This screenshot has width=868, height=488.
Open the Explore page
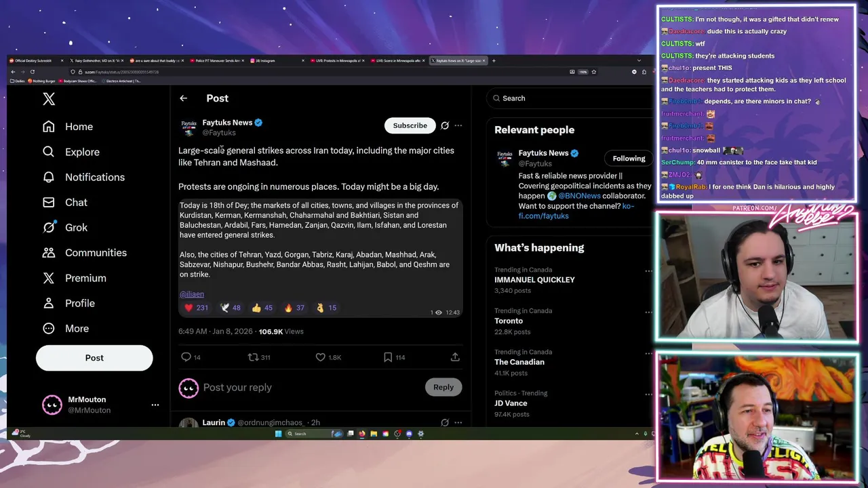pyautogui.click(x=71, y=152)
